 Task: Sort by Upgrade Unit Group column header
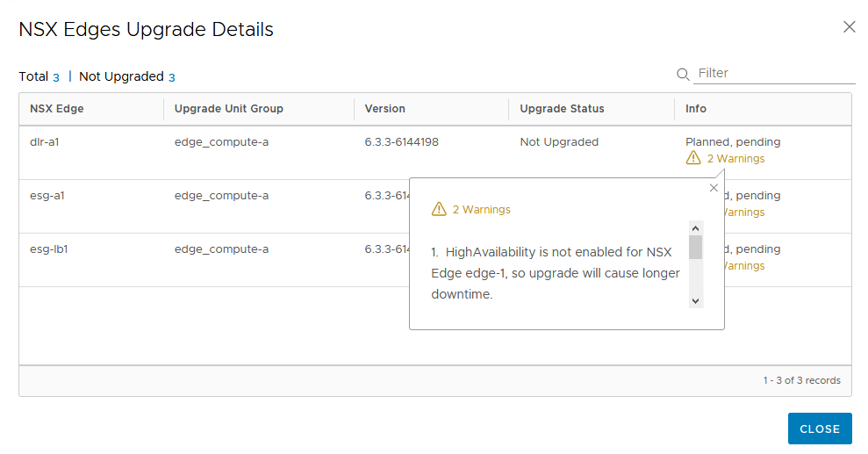(x=228, y=109)
